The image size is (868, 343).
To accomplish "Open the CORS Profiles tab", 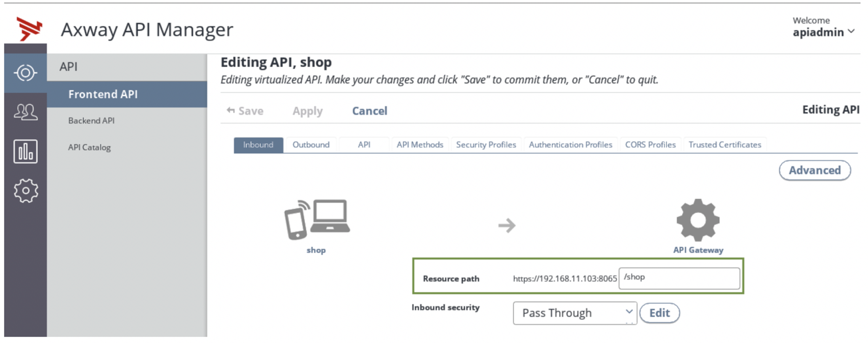I will coord(650,145).
